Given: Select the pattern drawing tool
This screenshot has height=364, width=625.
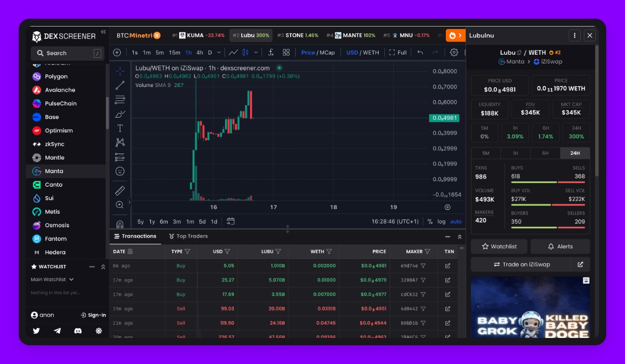Looking at the screenshot, I should click(120, 142).
